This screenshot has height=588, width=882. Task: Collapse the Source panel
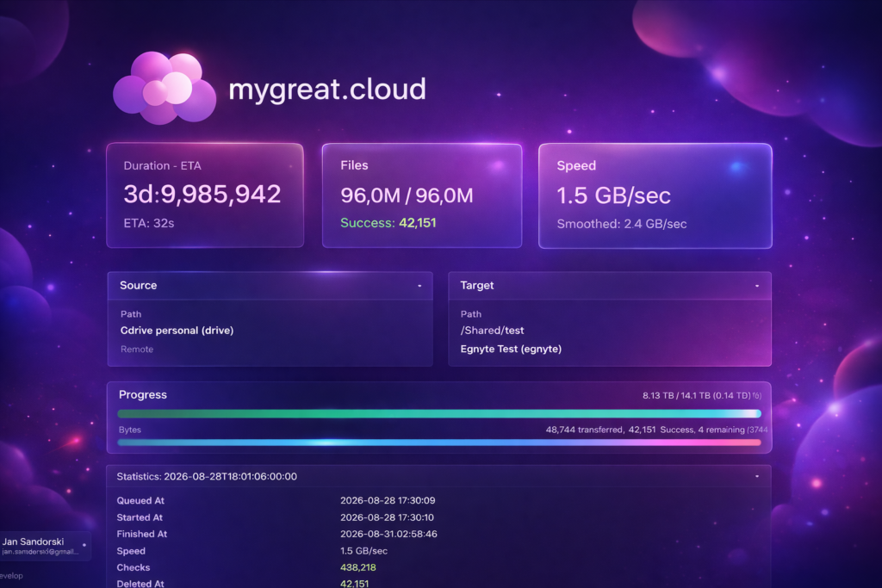[x=419, y=285]
